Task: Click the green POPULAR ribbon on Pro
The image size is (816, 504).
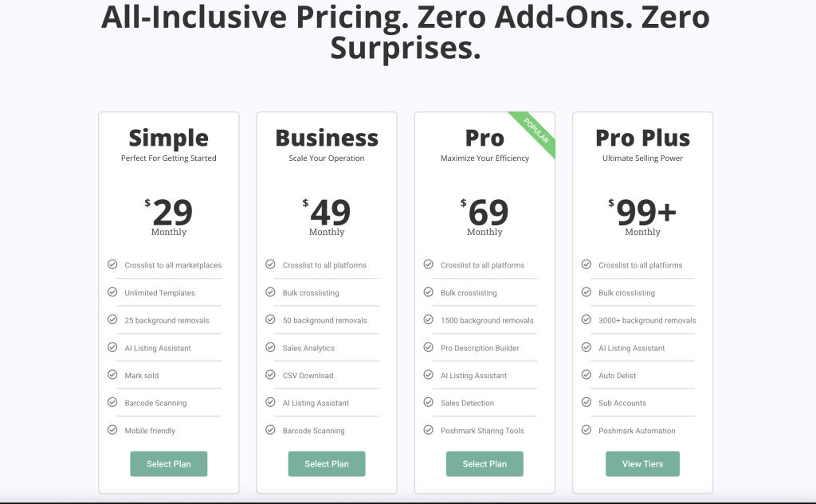Action: click(535, 130)
